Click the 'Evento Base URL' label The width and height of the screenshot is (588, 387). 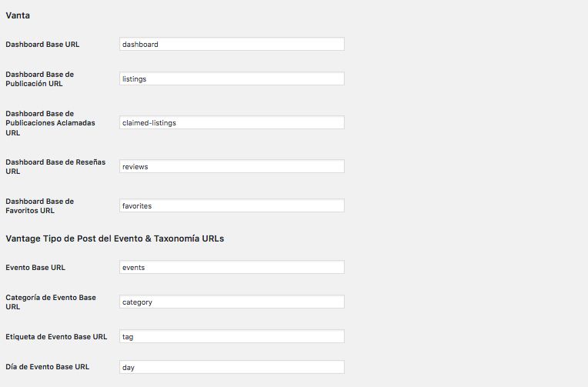(x=35, y=268)
